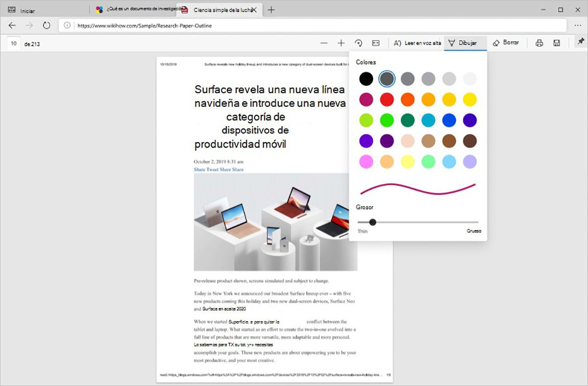
Task: Pick the tan light brown swatch
Action: [428, 141]
